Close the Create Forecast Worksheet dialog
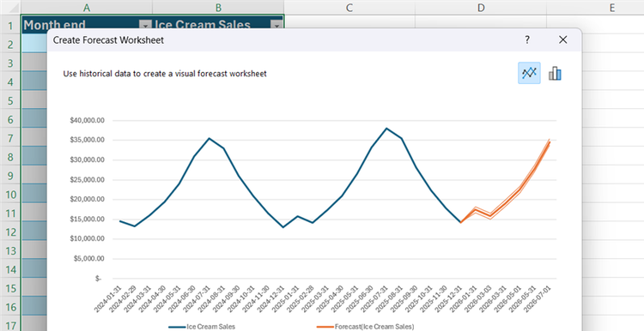This screenshot has width=644, height=331. [562, 39]
